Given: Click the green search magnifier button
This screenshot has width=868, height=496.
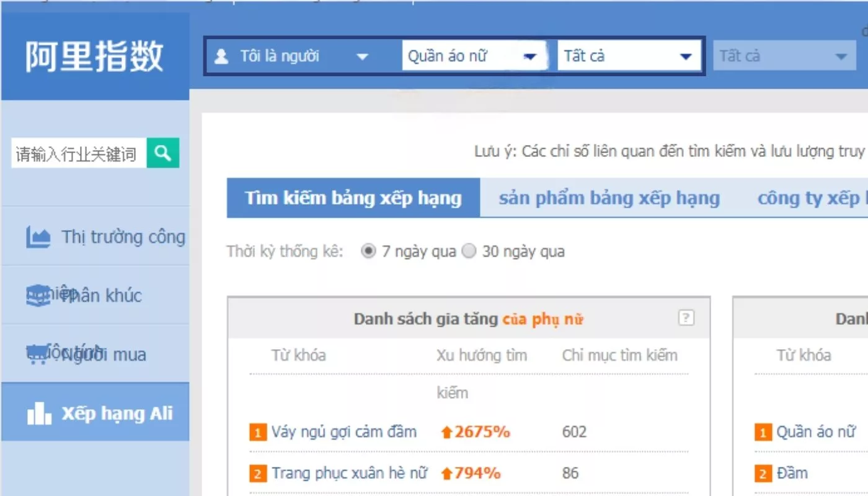Looking at the screenshot, I should tap(163, 153).
